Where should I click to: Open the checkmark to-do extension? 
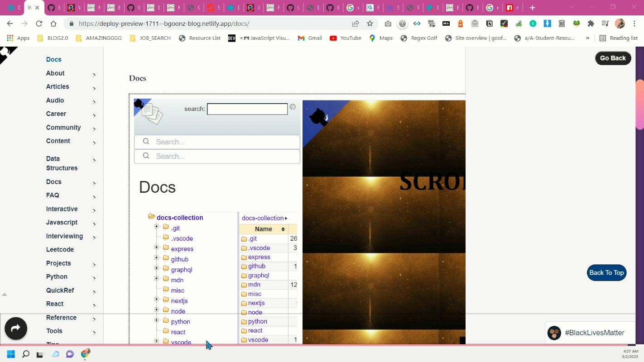504,24
